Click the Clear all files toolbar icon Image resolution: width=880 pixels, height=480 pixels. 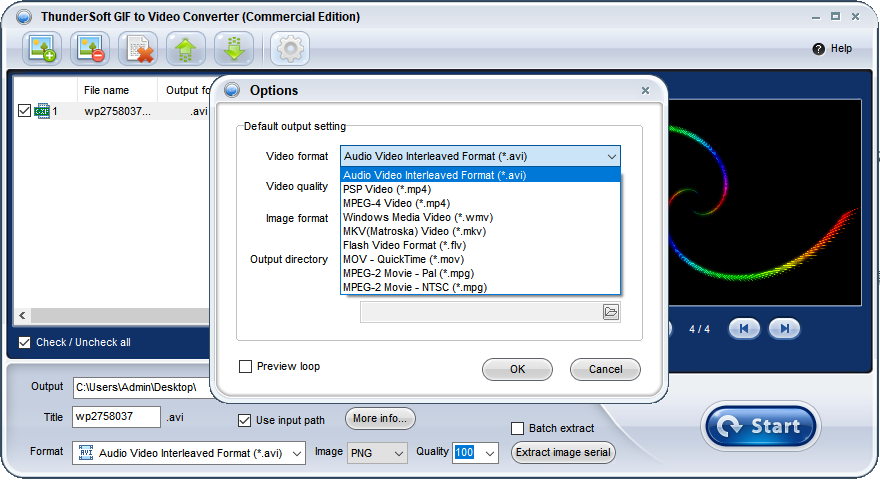tap(138, 48)
